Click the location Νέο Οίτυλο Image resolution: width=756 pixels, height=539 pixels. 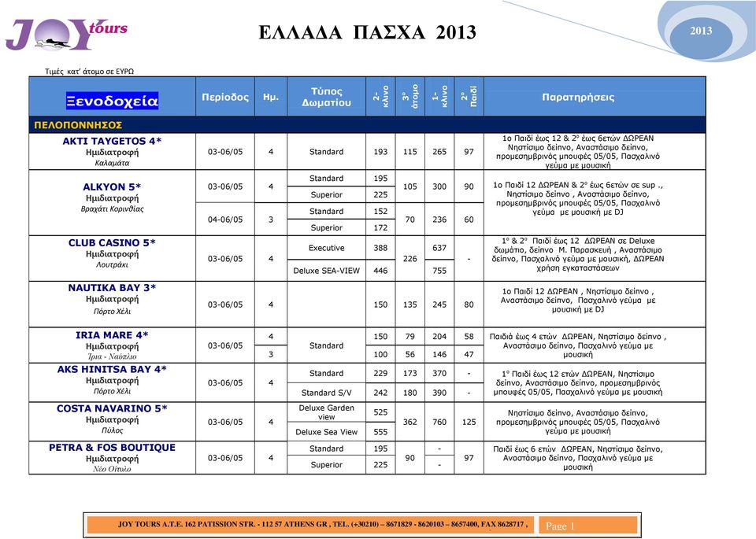click(112, 469)
